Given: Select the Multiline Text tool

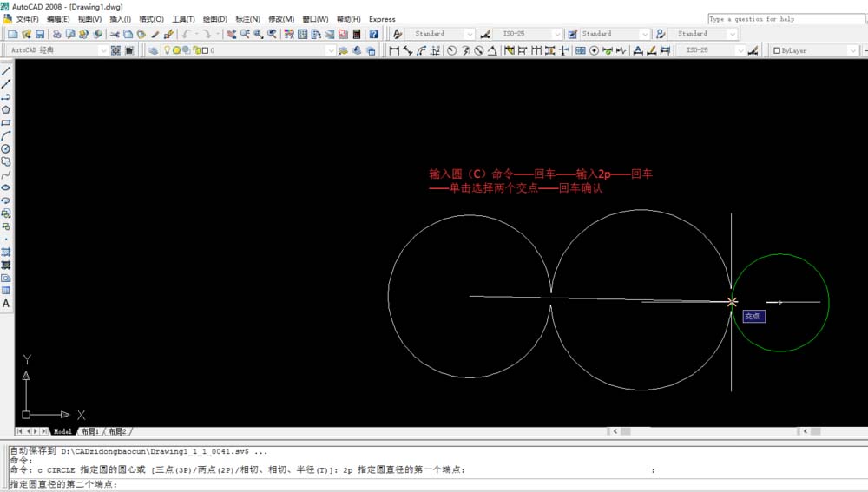Looking at the screenshot, I should click(6, 304).
